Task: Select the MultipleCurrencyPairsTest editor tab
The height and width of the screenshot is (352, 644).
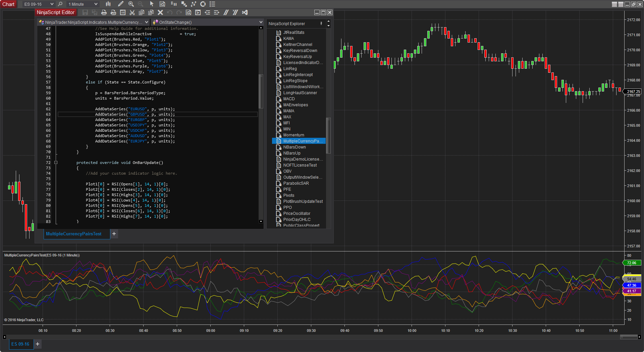Action: 74,234
